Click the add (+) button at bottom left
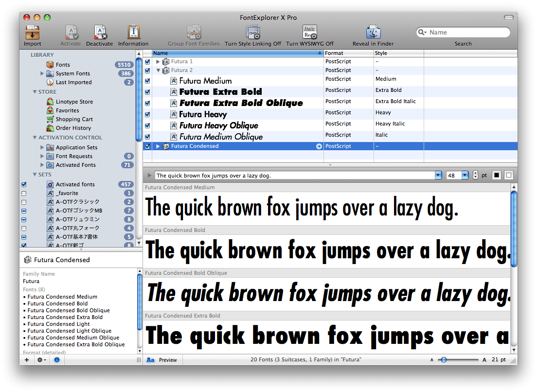Image resolution: width=537 pixels, height=392 pixels. tap(27, 360)
